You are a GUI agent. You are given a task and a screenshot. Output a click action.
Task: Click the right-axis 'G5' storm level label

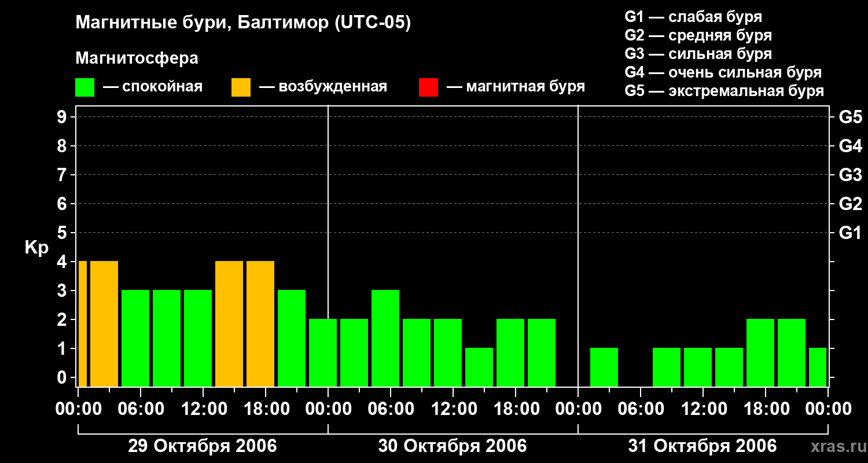point(850,117)
